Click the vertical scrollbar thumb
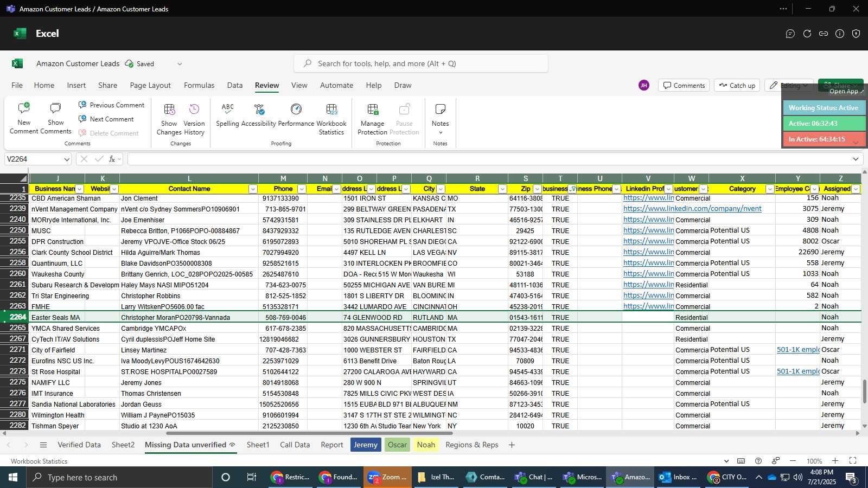The height and width of the screenshot is (488, 868). [x=864, y=391]
